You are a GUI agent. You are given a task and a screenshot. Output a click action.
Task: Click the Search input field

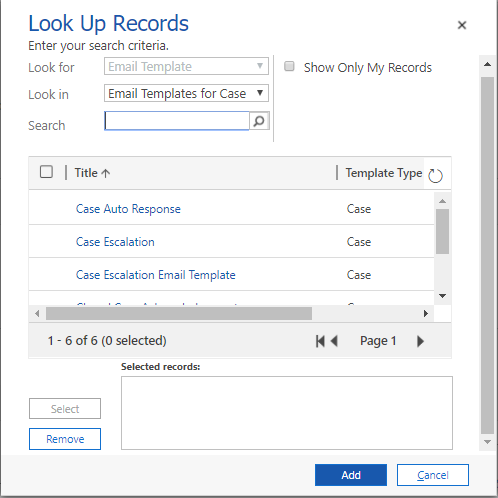pyautogui.click(x=177, y=121)
